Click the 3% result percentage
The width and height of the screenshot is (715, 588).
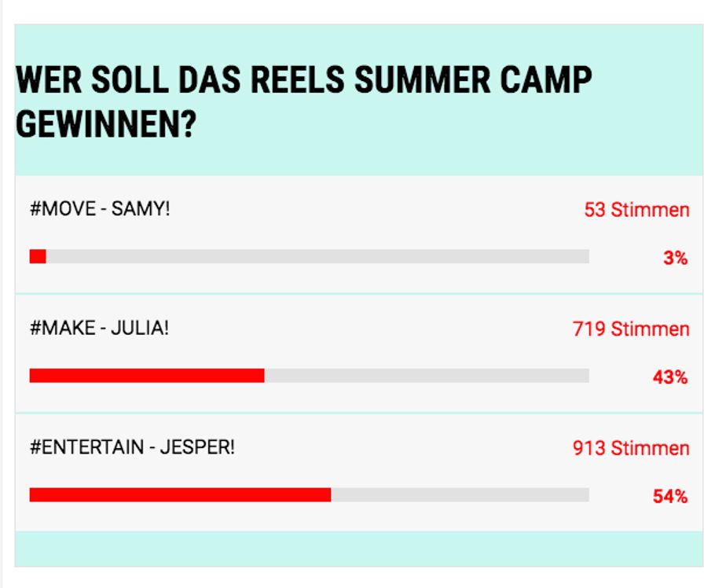click(675, 258)
